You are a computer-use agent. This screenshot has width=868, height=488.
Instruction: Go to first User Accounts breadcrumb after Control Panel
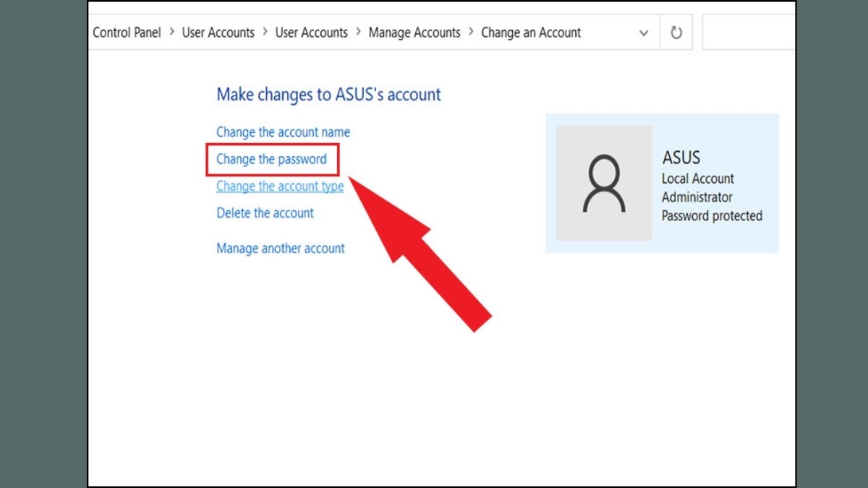coord(218,33)
